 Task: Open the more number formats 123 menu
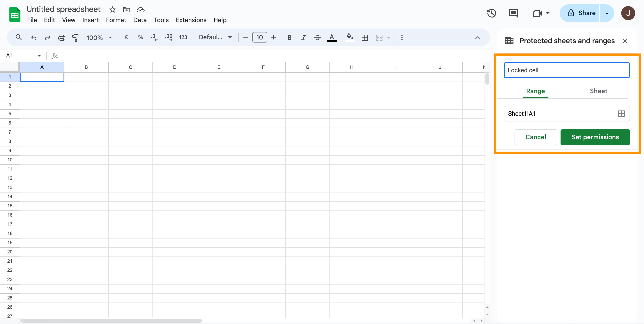pos(183,37)
